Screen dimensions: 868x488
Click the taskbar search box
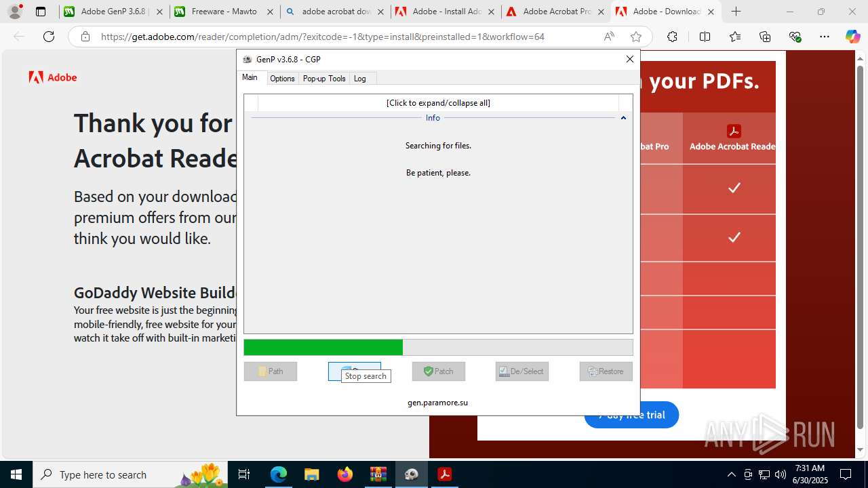click(132, 474)
